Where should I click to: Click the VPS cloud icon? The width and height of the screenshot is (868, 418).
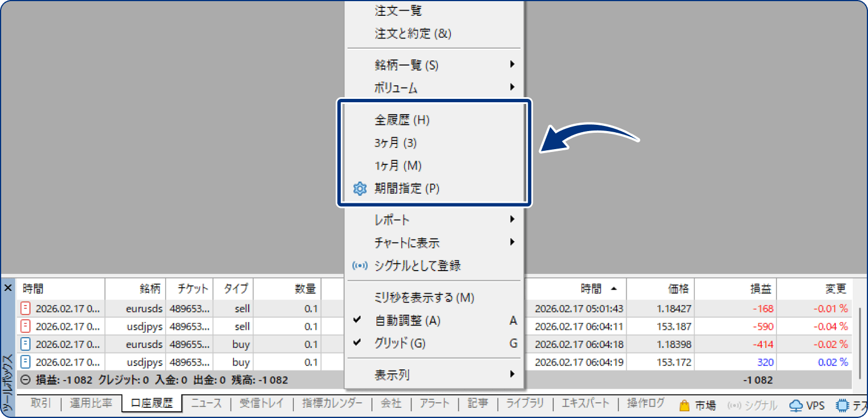797,404
